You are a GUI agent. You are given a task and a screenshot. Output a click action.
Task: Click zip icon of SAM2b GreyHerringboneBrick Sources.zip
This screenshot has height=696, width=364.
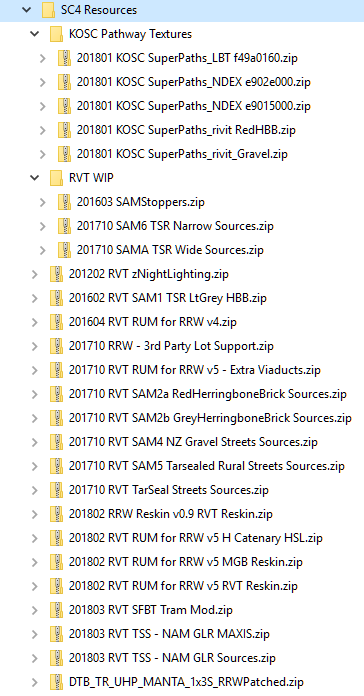pos(56,418)
